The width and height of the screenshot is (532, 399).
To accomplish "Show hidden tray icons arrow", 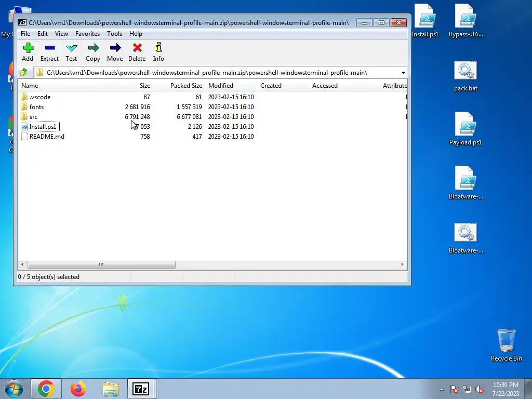I will 442,389.
